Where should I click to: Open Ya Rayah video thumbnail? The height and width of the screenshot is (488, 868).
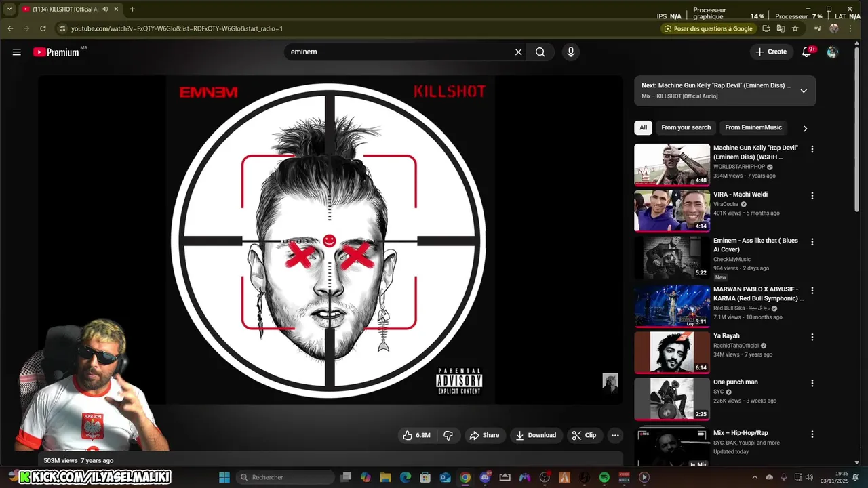(672, 352)
